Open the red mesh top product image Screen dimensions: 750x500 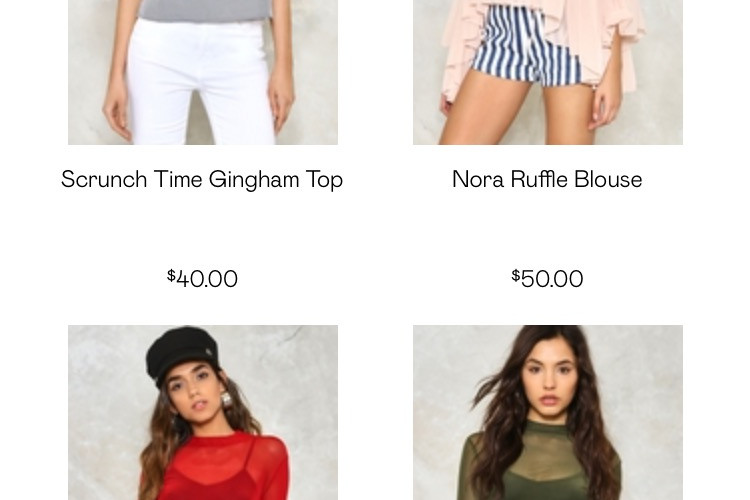203,412
